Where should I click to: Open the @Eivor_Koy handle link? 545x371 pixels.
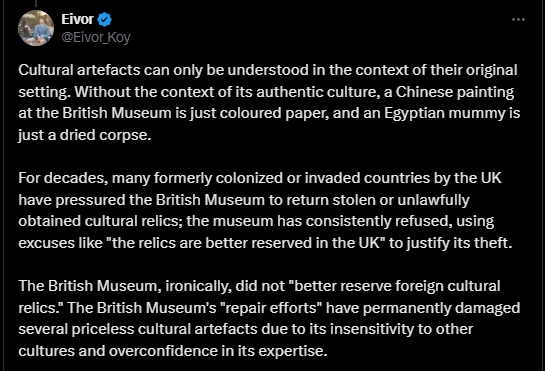coord(96,37)
